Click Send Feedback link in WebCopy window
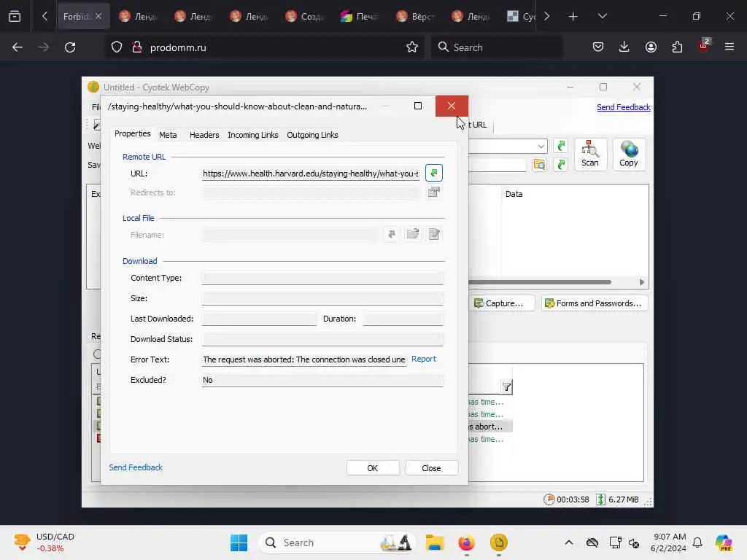 click(623, 107)
